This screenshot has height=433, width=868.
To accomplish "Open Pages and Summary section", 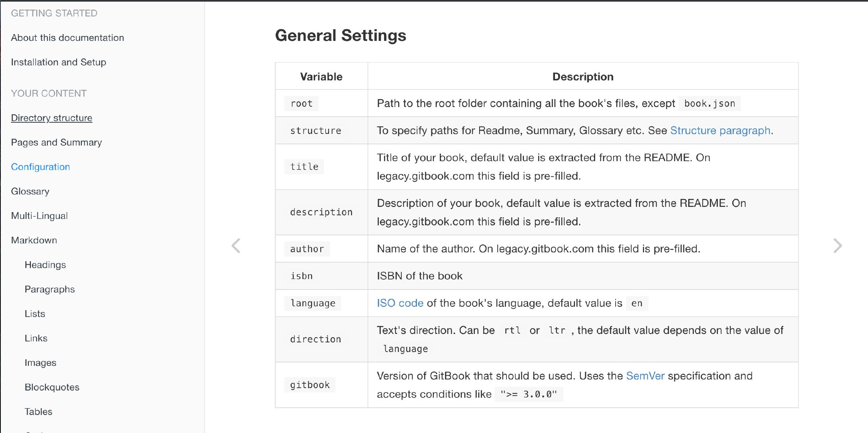I will point(56,142).
